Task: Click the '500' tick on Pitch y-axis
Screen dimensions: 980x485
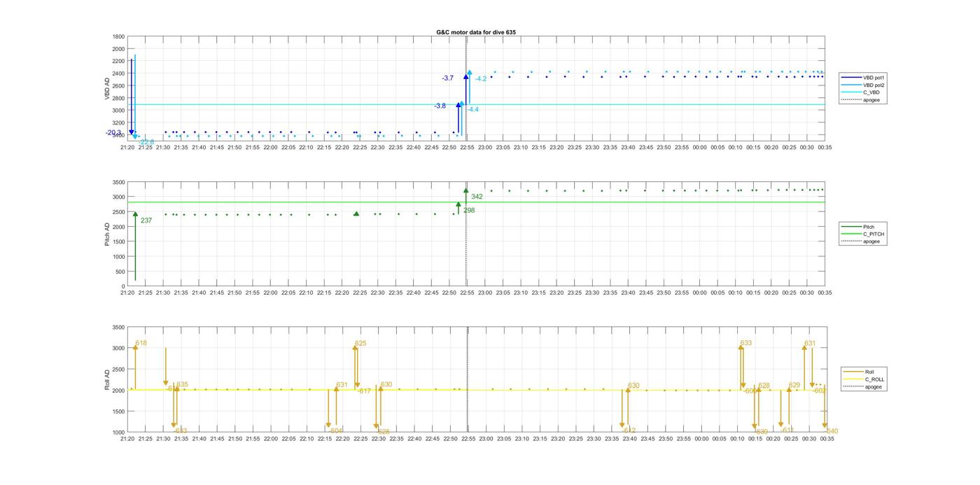Action: coord(120,272)
